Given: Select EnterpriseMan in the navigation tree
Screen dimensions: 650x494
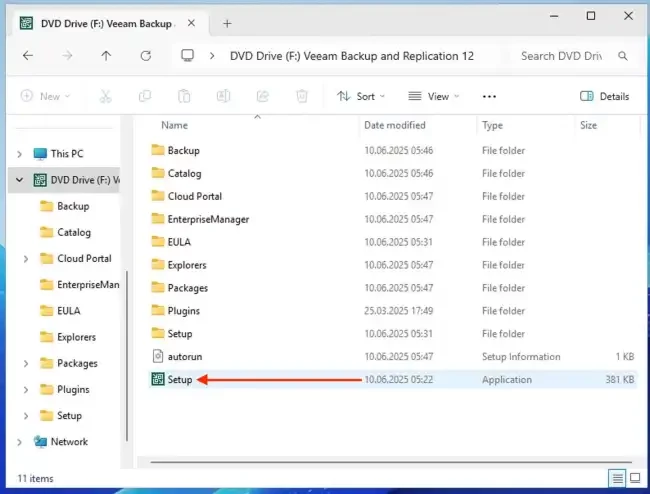Looking at the screenshot, I should point(88,285).
